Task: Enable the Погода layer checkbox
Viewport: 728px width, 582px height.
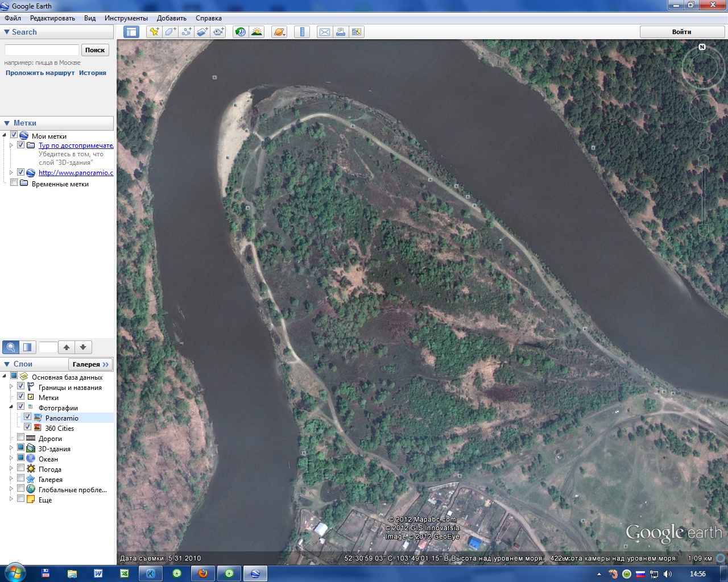Action: (21, 468)
